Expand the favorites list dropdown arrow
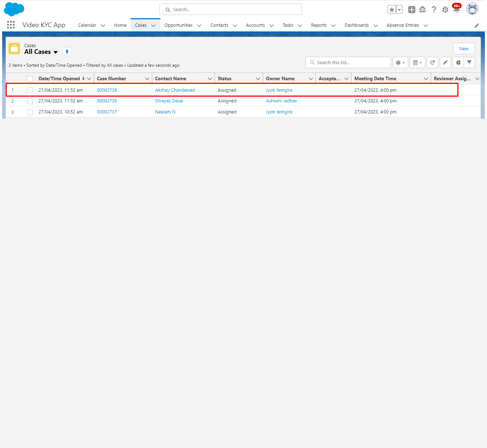The width and height of the screenshot is (487, 448). click(x=399, y=10)
